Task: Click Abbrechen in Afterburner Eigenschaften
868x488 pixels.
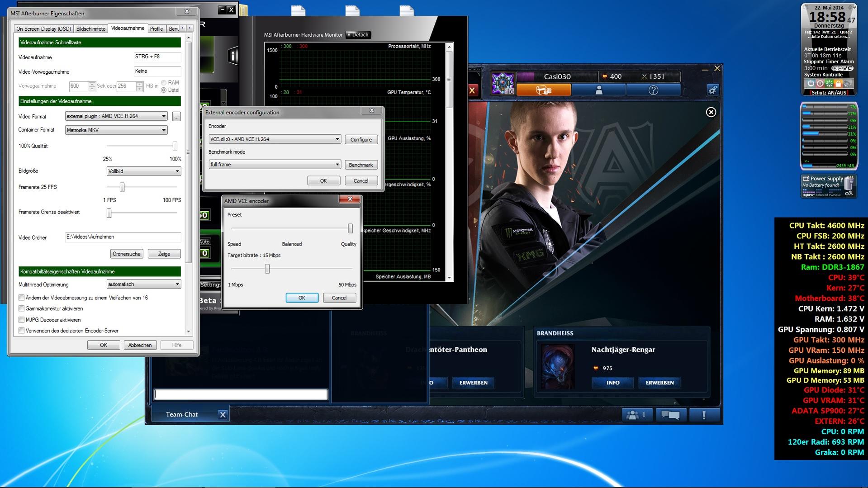Action: [140, 345]
